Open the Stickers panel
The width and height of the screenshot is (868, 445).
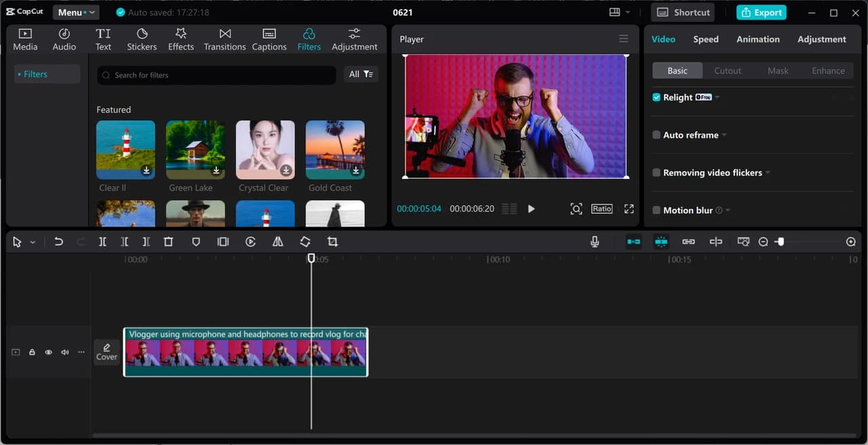142,40
